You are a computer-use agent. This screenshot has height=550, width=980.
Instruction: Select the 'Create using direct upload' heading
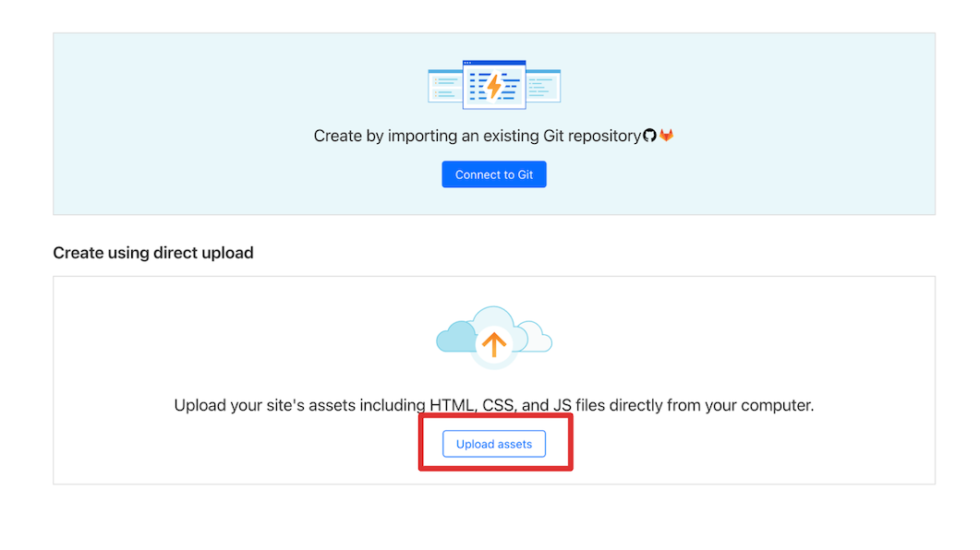153,253
